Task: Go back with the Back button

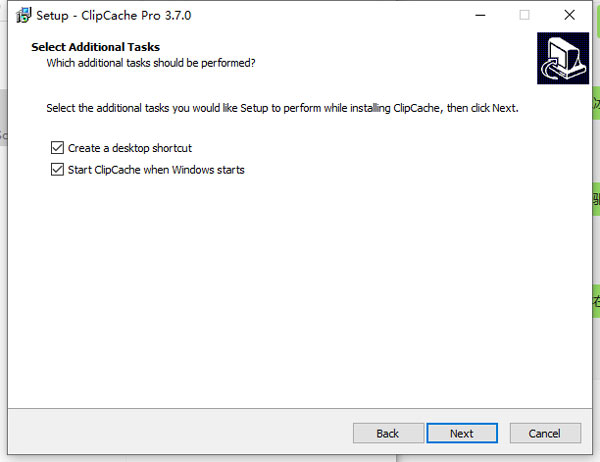Action: (x=388, y=434)
